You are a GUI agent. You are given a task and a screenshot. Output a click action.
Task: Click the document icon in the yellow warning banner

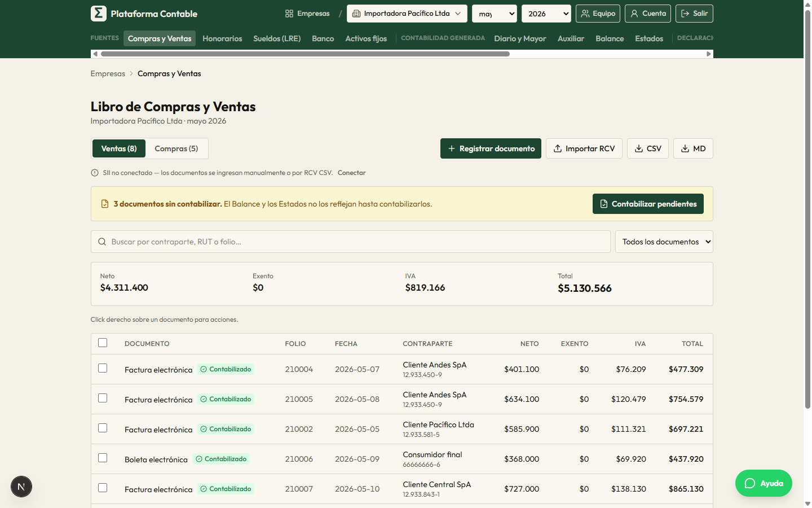coord(105,204)
